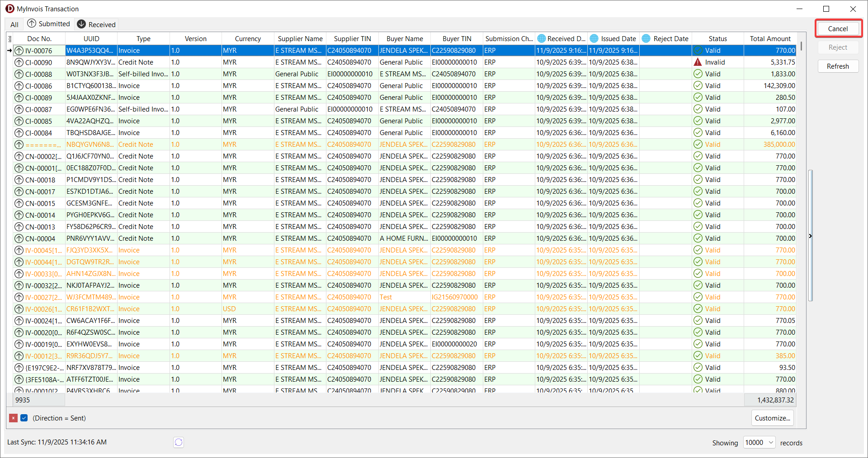The height and width of the screenshot is (458, 868).
Task: Switch to the Received tab
Action: [x=96, y=24]
